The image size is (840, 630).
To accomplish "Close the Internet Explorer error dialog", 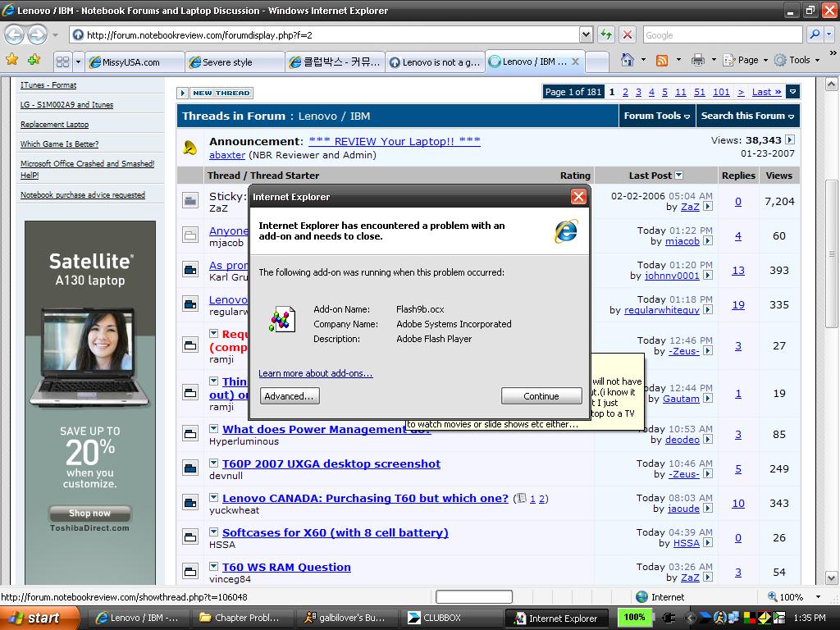I will click(x=578, y=197).
